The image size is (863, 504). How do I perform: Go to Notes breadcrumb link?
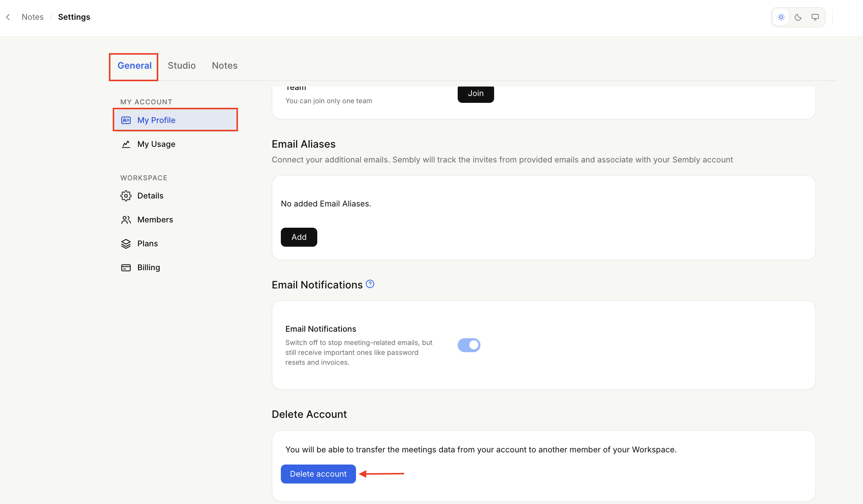click(33, 17)
